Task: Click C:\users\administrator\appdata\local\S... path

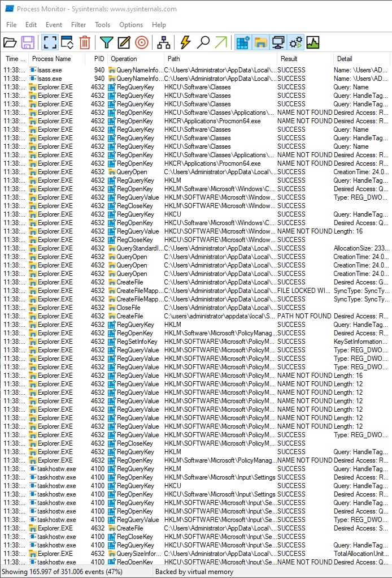Action: (x=220, y=316)
